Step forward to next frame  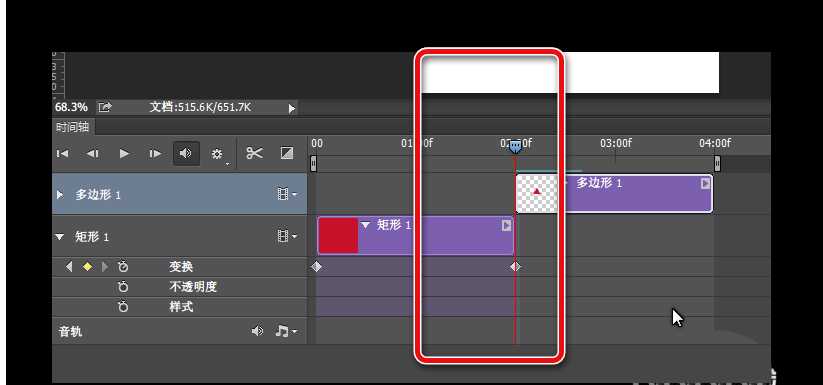pyautogui.click(x=155, y=154)
